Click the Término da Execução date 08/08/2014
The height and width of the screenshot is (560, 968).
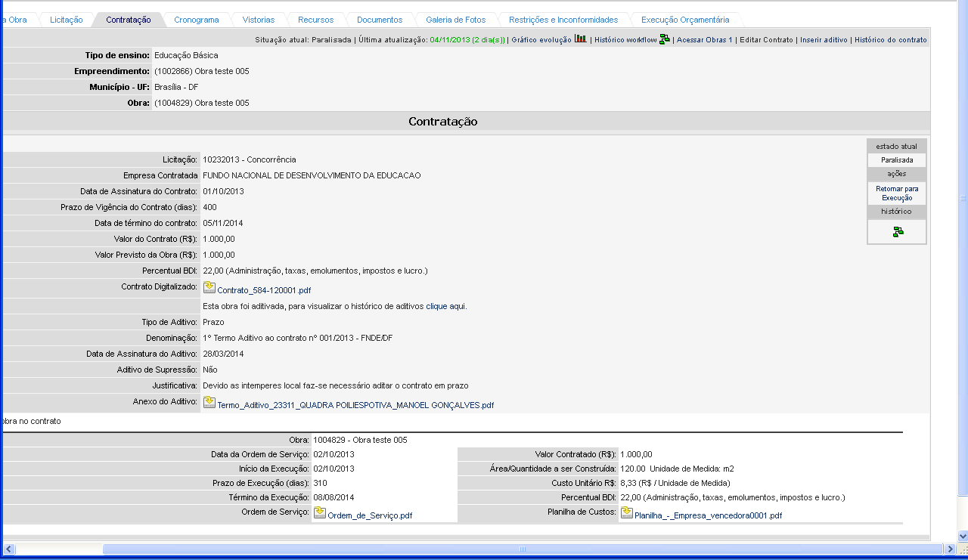click(x=334, y=498)
